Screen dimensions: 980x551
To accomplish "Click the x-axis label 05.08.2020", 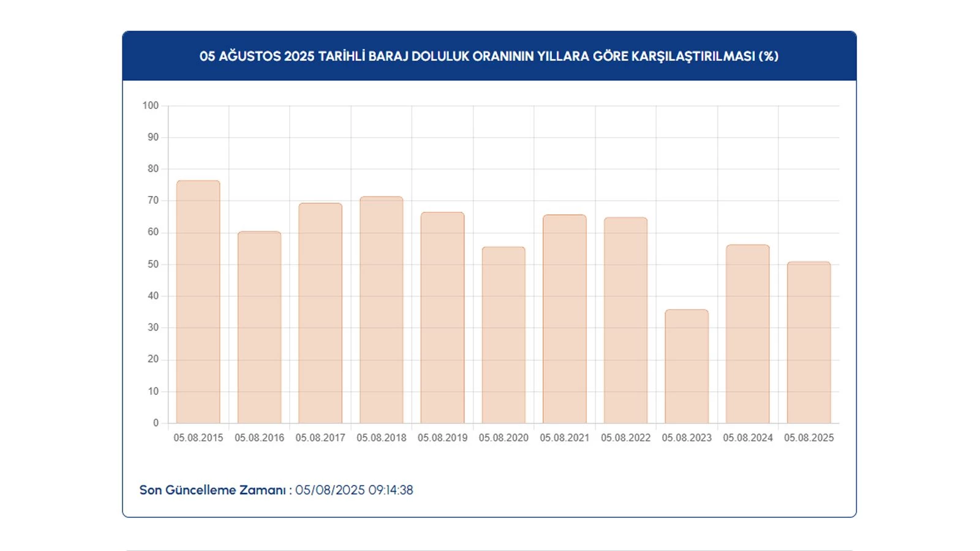I will [503, 438].
